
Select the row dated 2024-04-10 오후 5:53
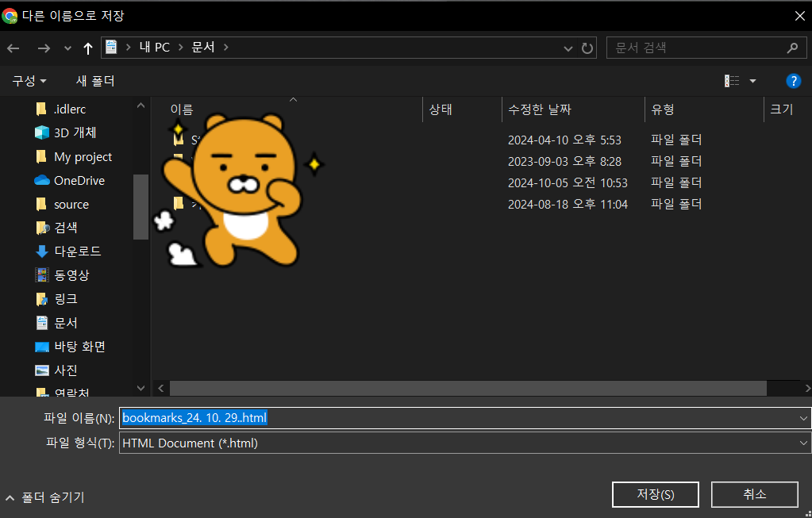point(482,140)
